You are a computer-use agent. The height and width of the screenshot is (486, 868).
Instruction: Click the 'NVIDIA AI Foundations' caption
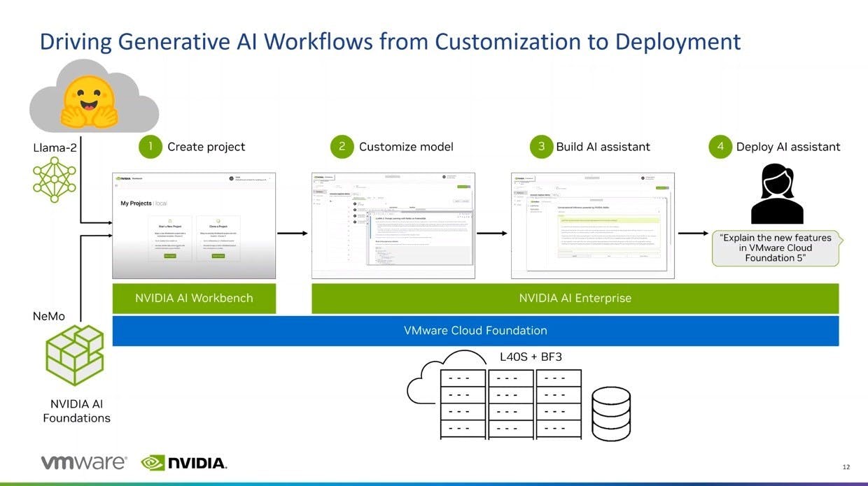pyautogui.click(x=76, y=411)
